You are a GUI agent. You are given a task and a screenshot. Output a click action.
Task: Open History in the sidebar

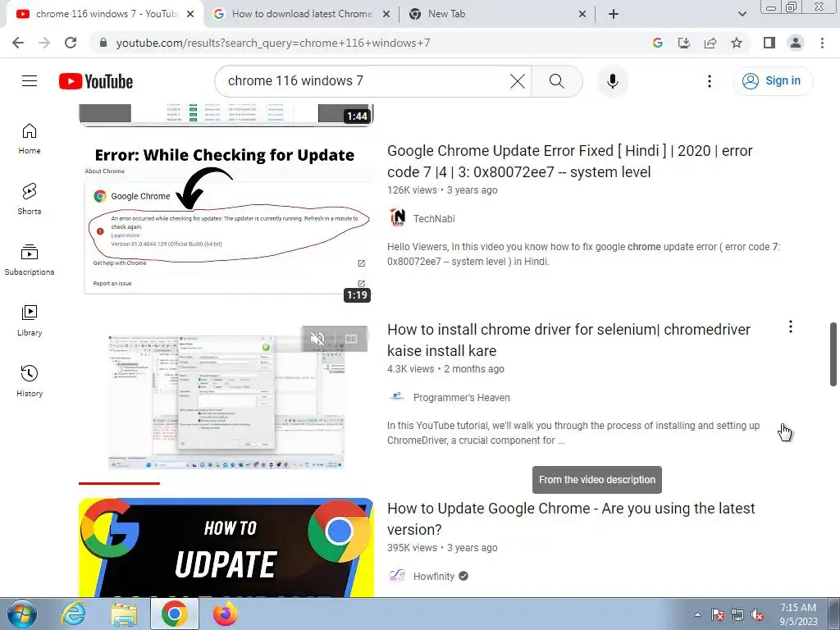click(x=30, y=381)
